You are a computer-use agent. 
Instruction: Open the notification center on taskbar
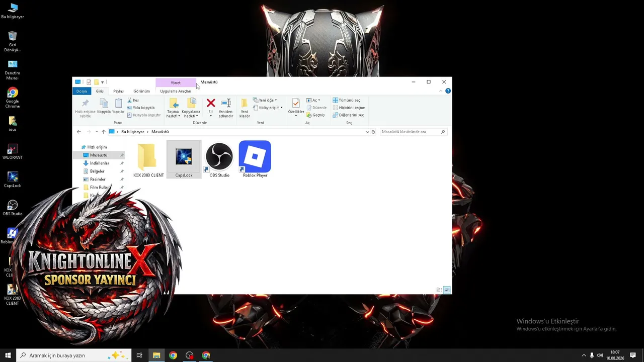633,355
